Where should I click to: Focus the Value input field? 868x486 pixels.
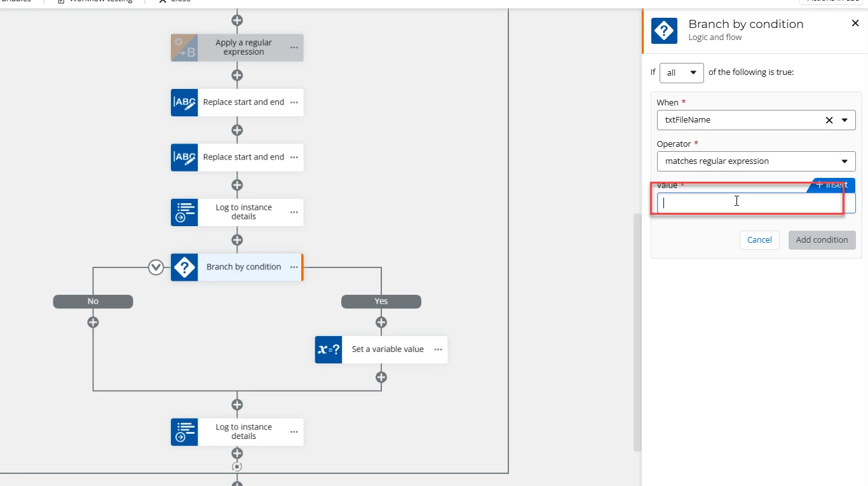pos(756,203)
